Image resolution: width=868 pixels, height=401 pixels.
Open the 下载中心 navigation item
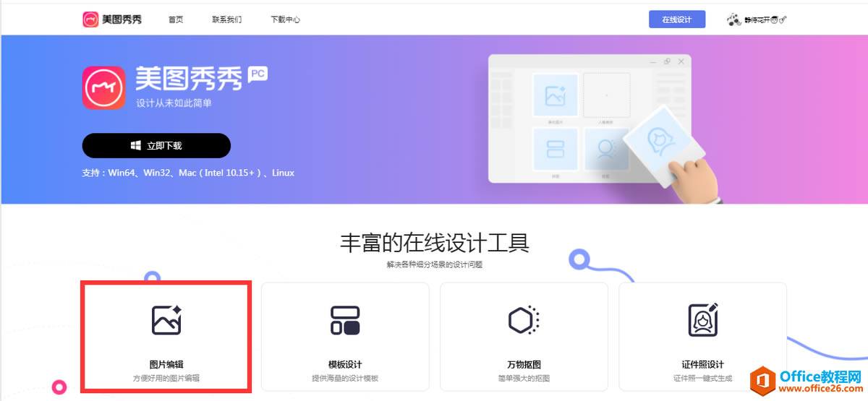coord(285,20)
